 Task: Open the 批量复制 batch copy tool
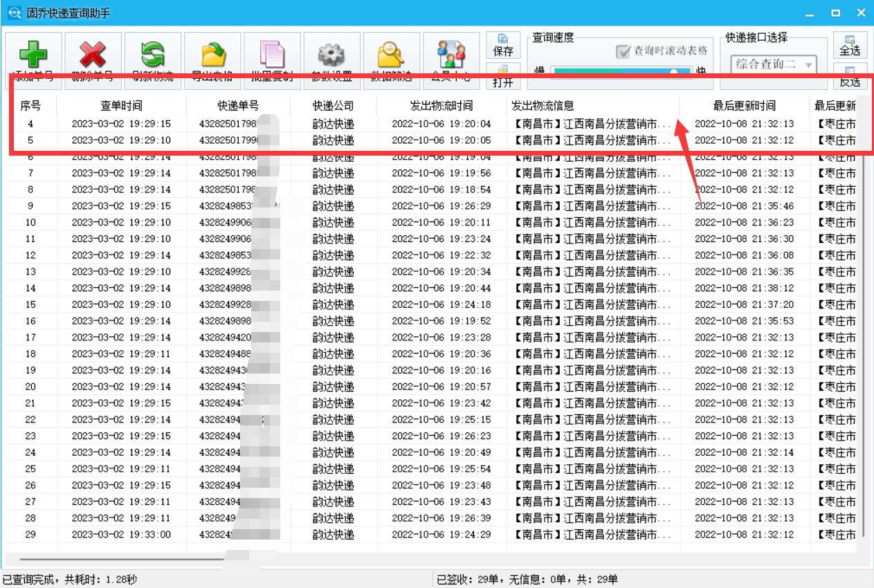[272, 60]
